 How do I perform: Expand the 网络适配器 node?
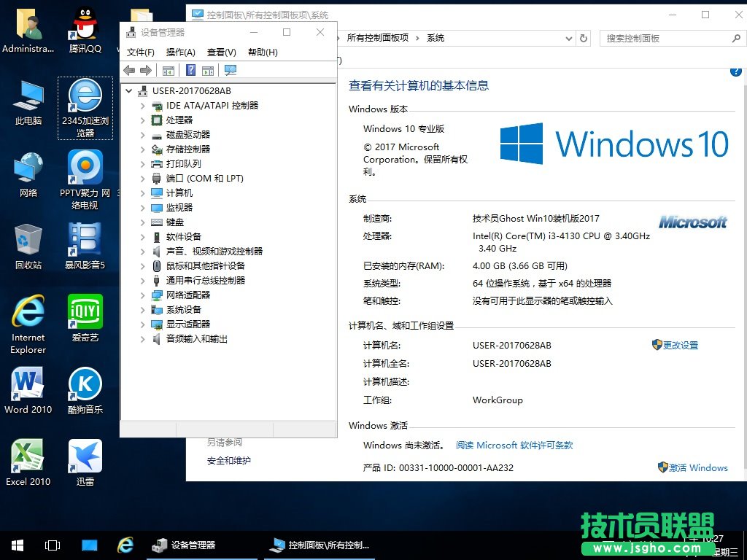pyautogui.click(x=142, y=295)
